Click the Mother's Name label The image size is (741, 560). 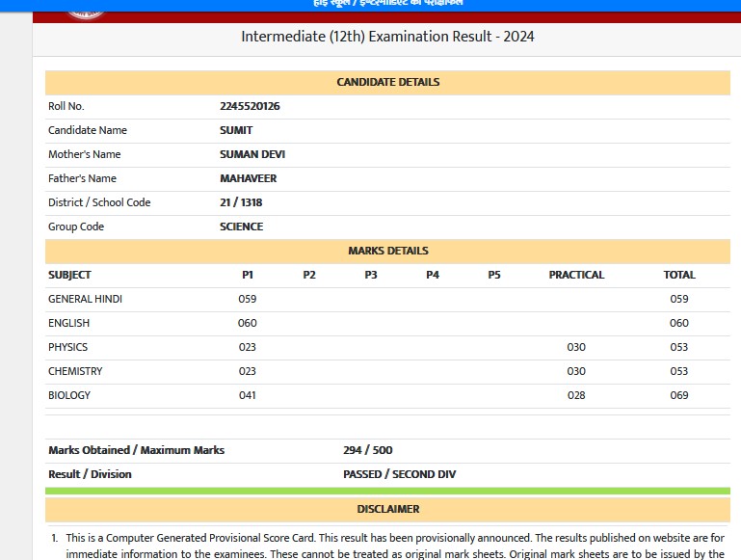click(84, 154)
